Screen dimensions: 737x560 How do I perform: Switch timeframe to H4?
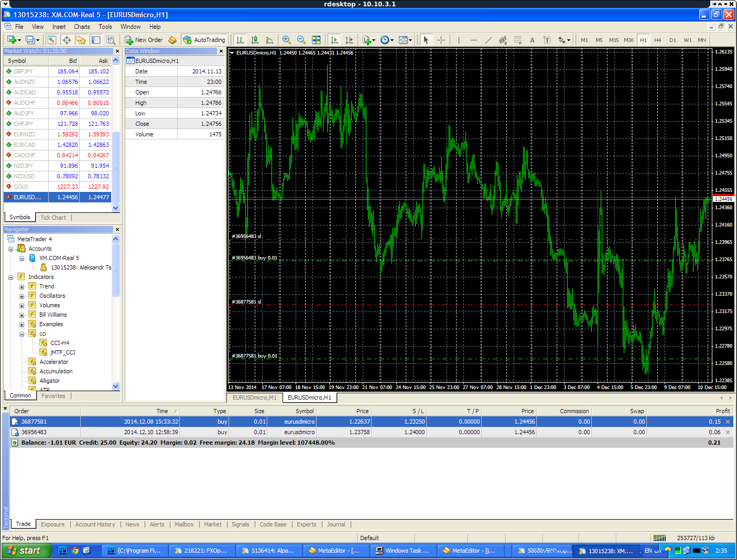pos(658,40)
